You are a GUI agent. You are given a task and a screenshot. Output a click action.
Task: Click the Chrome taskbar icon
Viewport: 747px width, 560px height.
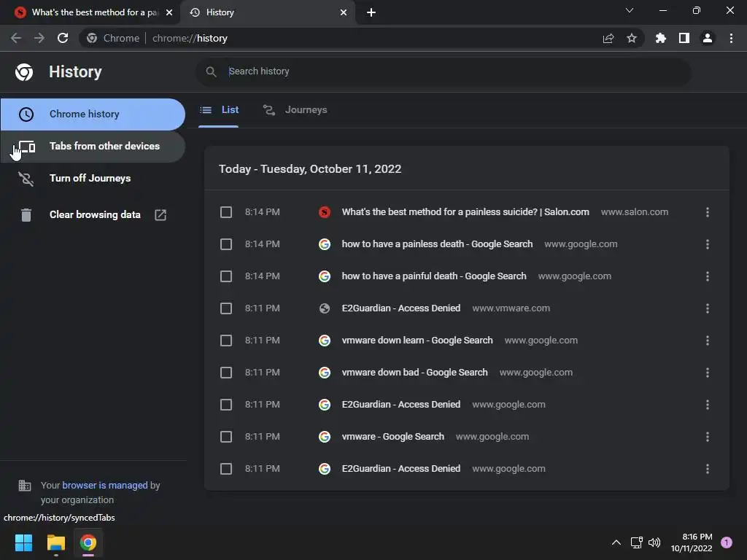pyautogui.click(x=88, y=542)
